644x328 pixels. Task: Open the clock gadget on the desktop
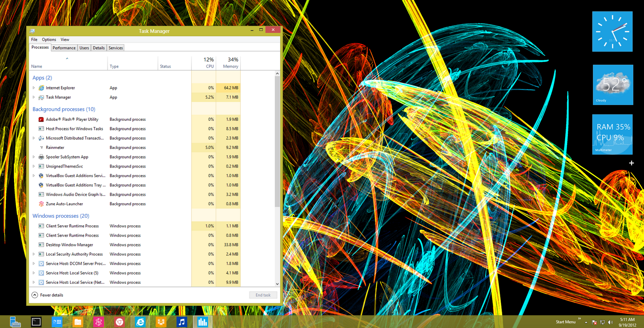pos(612,31)
